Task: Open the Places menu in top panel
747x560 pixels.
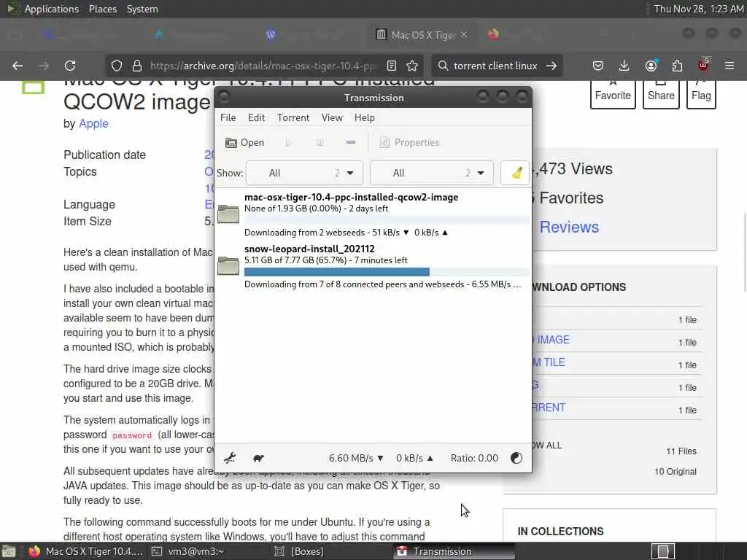Action: 102,9
